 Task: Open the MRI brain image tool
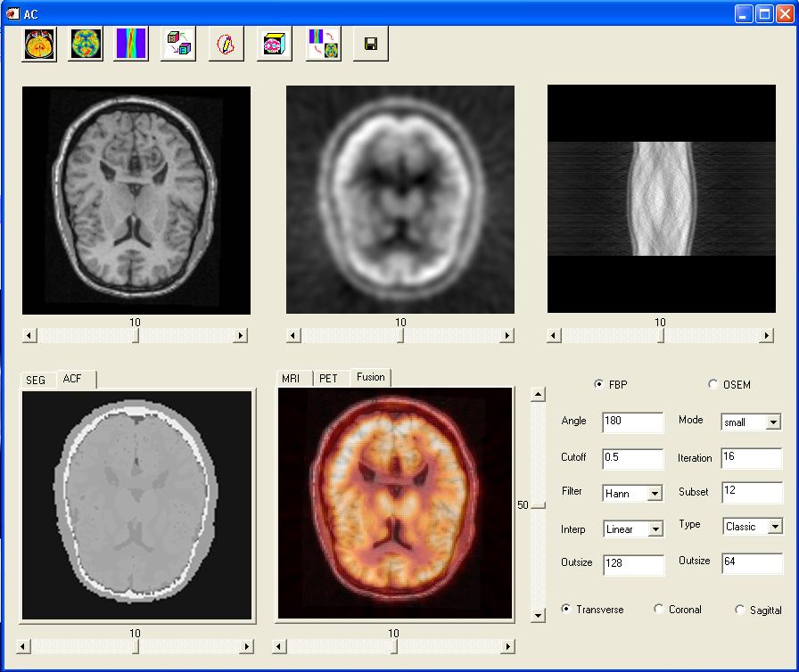37,42
